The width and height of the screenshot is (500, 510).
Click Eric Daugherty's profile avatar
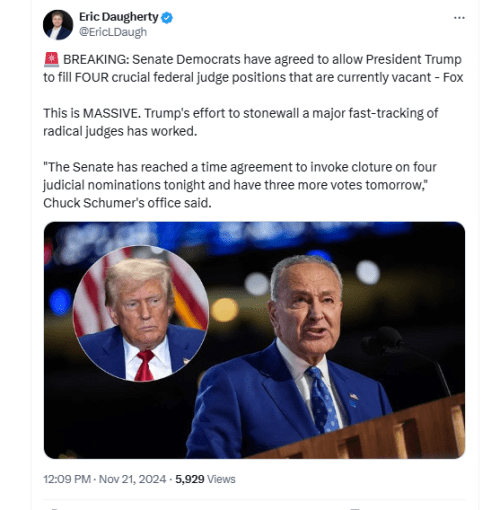point(58,25)
